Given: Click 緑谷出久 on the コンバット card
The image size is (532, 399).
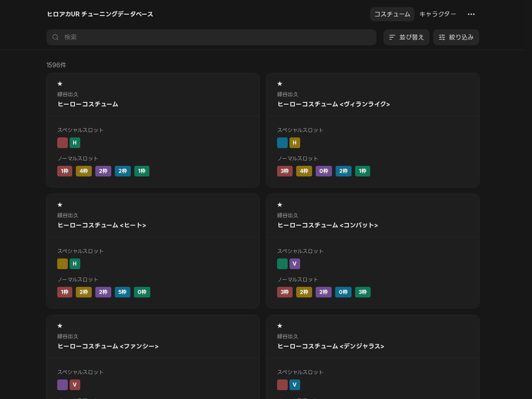Looking at the screenshot, I should [288, 215].
